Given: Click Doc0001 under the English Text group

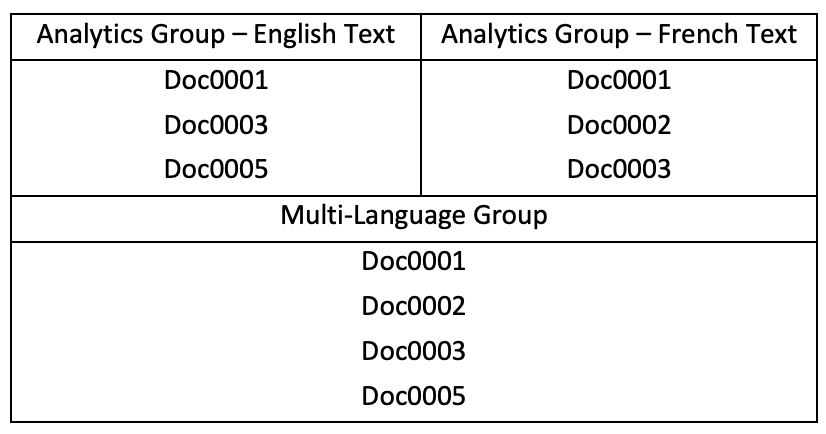Looking at the screenshot, I should pyautogui.click(x=216, y=80).
